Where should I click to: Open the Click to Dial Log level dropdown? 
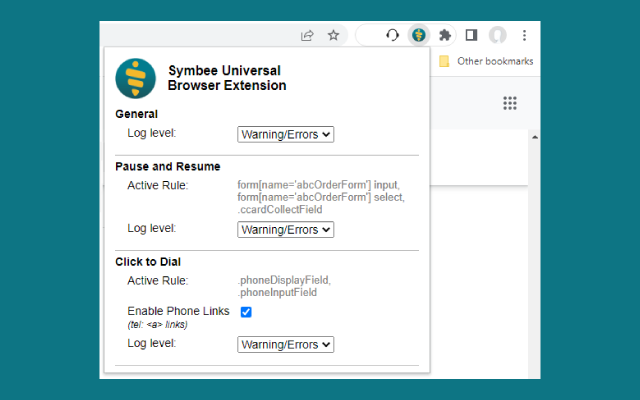(286, 344)
